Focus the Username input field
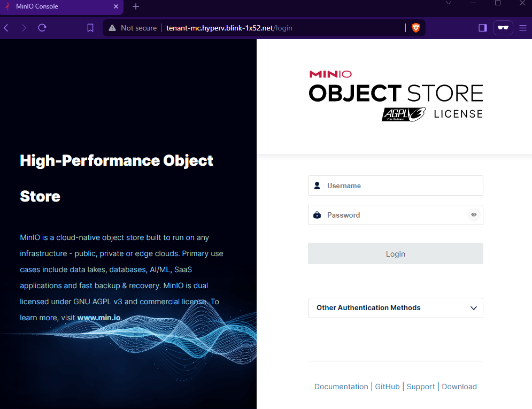The width and height of the screenshot is (532, 409). pyautogui.click(x=401, y=186)
